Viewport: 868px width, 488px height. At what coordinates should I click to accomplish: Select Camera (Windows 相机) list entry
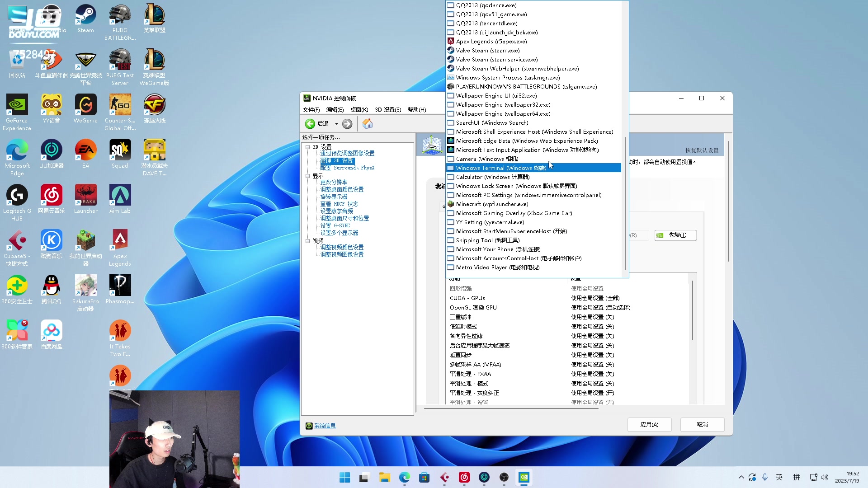click(533, 159)
